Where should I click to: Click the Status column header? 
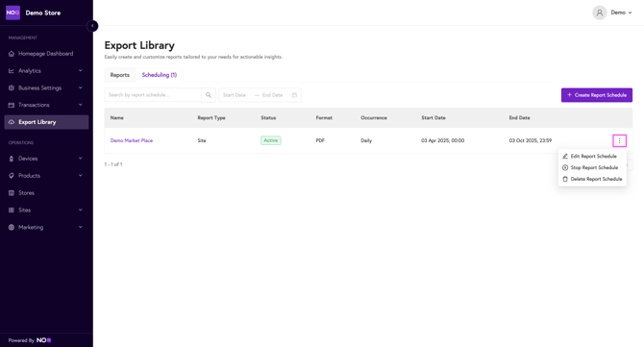pos(268,118)
